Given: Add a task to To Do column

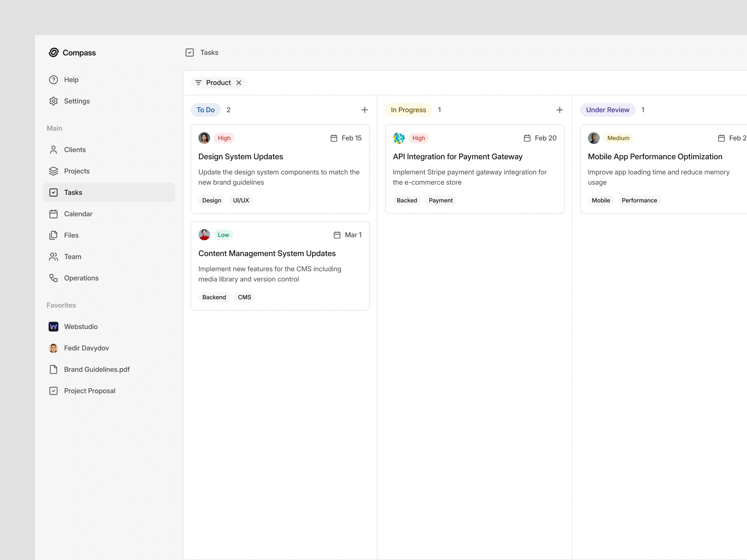Looking at the screenshot, I should click(364, 110).
